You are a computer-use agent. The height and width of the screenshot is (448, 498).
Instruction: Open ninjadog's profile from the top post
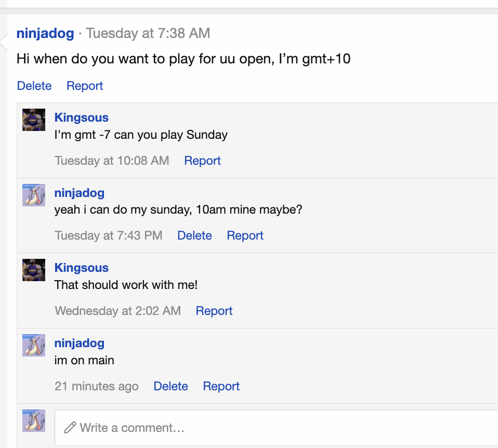(45, 33)
